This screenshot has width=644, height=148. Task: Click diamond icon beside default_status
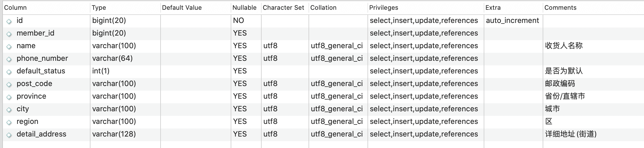pyautogui.click(x=9, y=72)
